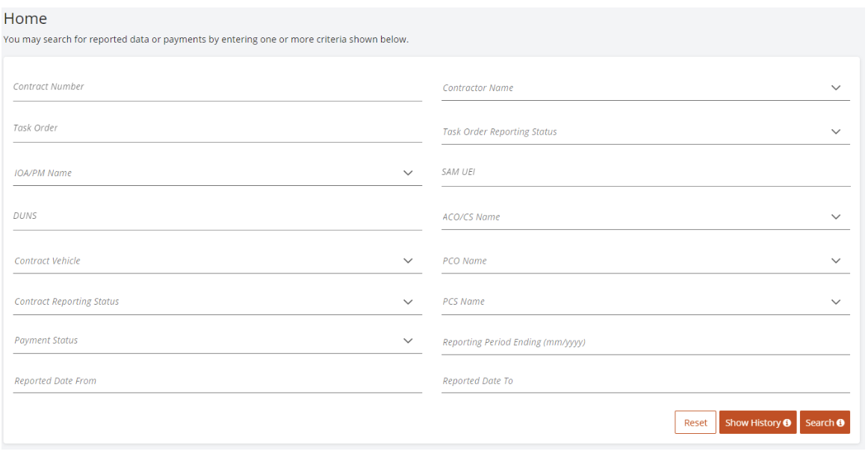Click the info icon on Search button
Screen dimensions: 868x466
(840, 423)
